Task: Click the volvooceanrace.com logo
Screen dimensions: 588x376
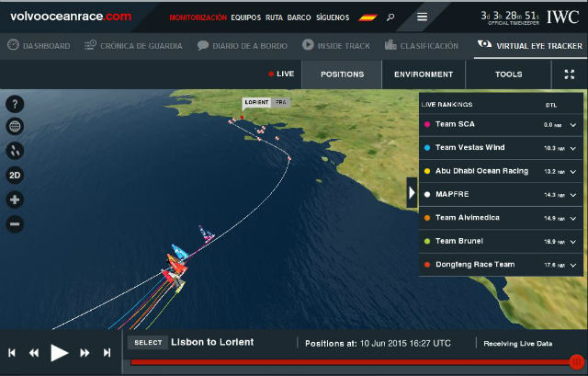Action: coord(71,17)
